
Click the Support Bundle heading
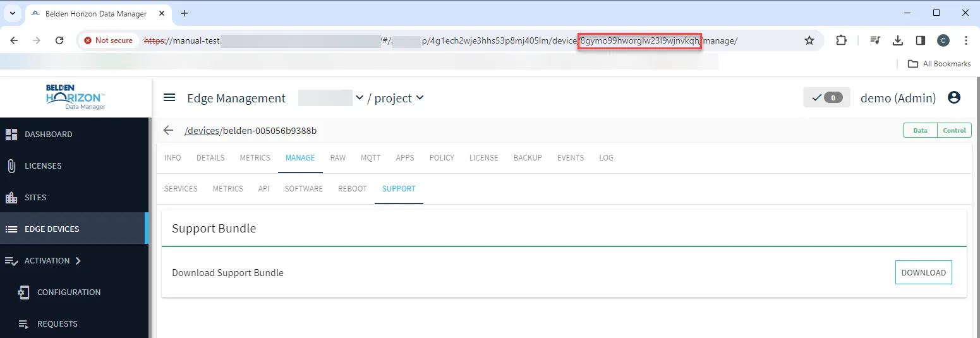[214, 229]
